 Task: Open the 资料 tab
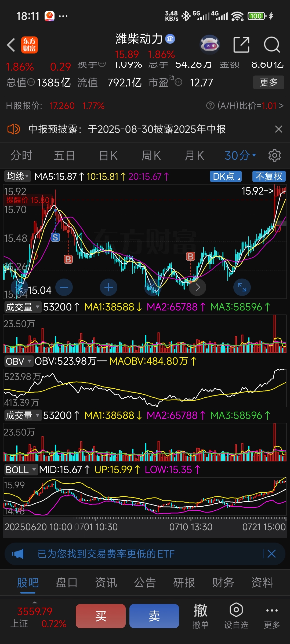click(x=262, y=583)
